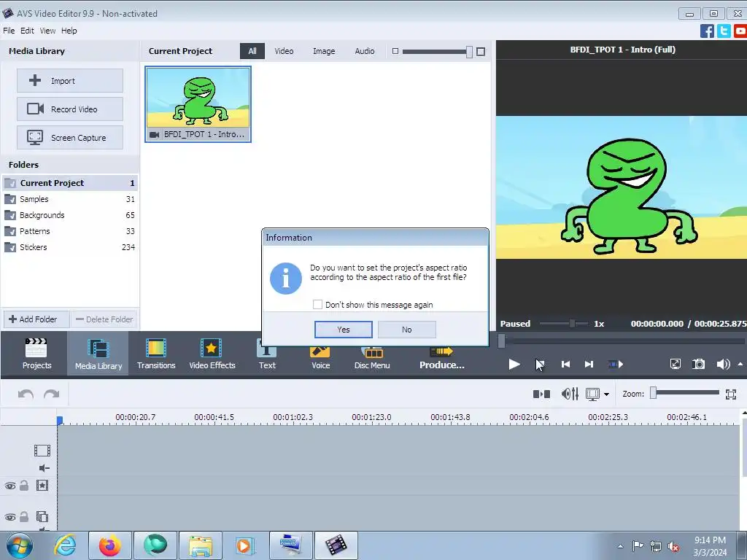
Task: Click the split/storyboard view icon
Action: coord(542,394)
